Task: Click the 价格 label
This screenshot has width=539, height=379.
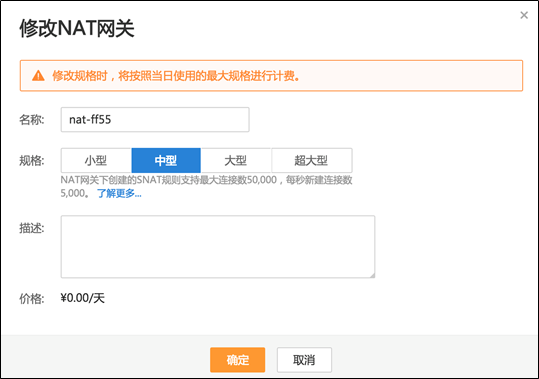Action: 32,299
